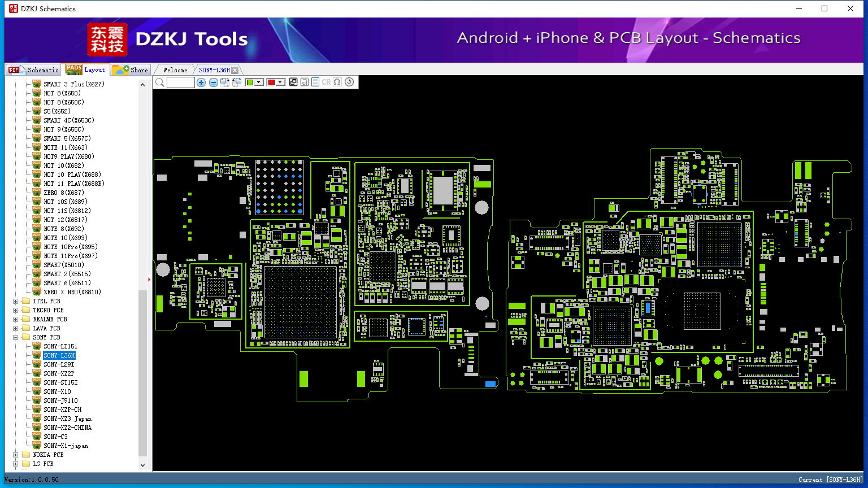Click PADS icon beside SMART 3 Plus(X627)
Viewport: 868px width, 488px height.
(x=36, y=84)
